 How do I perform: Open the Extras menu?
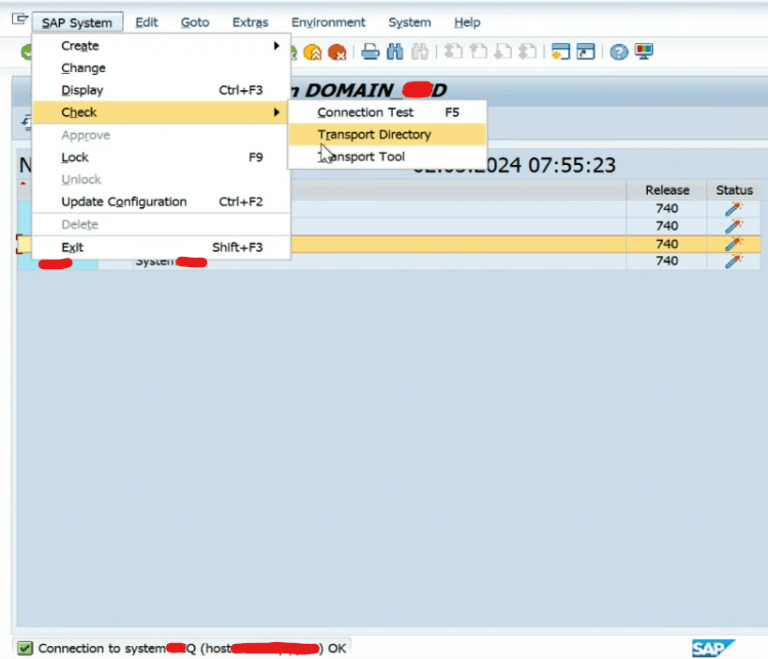click(250, 23)
